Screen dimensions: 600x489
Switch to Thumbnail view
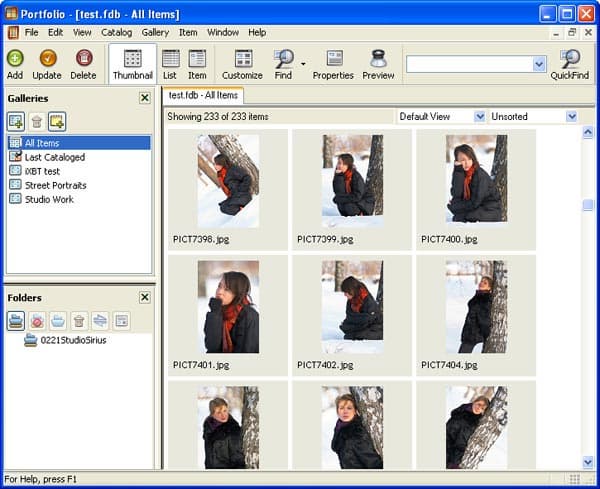tap(133, 64)
